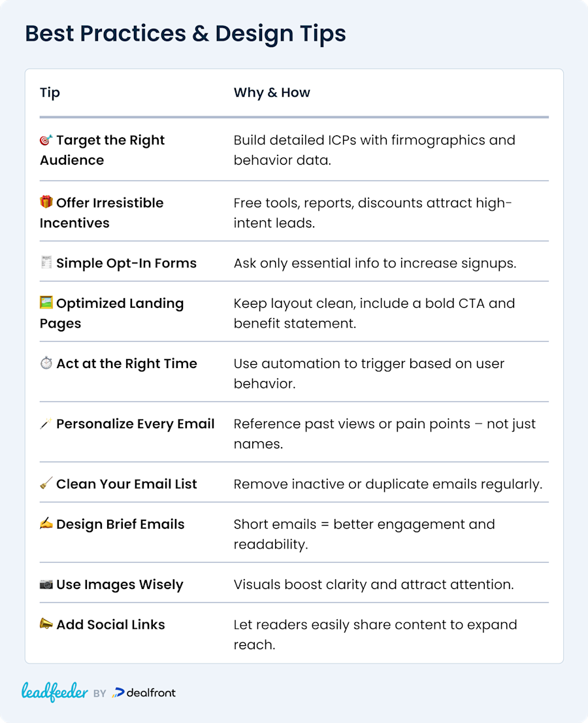Select the Why & How column header
This screenshot has height=723, width=588.
pos(272,93)
